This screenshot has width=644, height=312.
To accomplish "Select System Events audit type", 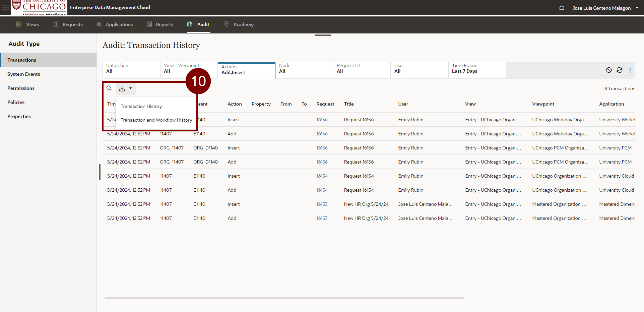I will click(x=24, y=74).
